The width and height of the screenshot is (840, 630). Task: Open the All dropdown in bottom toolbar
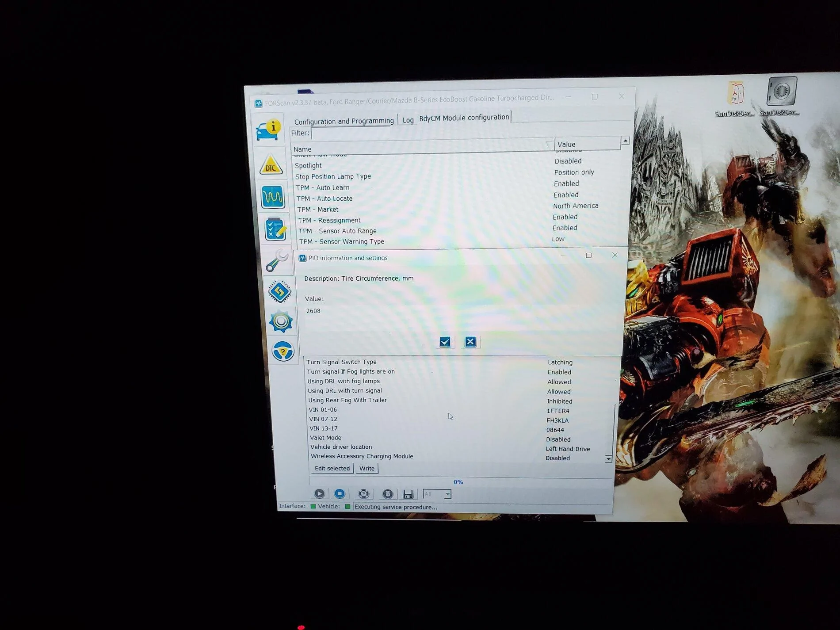click(437, 494)
